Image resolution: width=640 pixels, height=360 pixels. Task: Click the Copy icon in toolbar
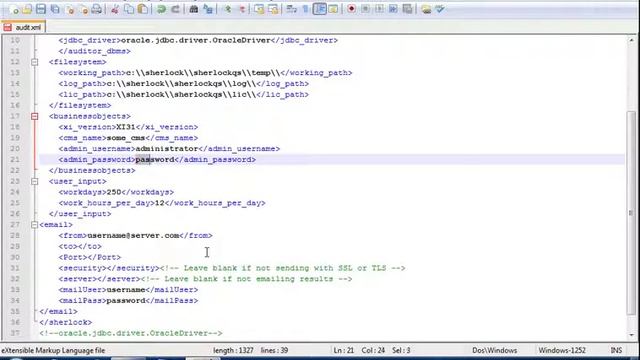(129, 9)
